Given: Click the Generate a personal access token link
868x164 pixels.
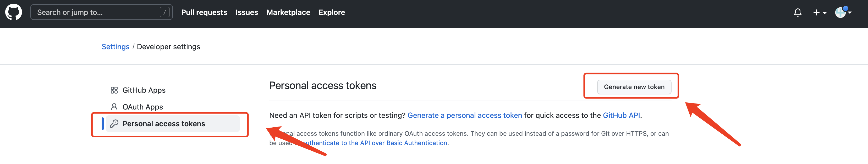Looking at the screenshot, I should [x=464, y=116].
